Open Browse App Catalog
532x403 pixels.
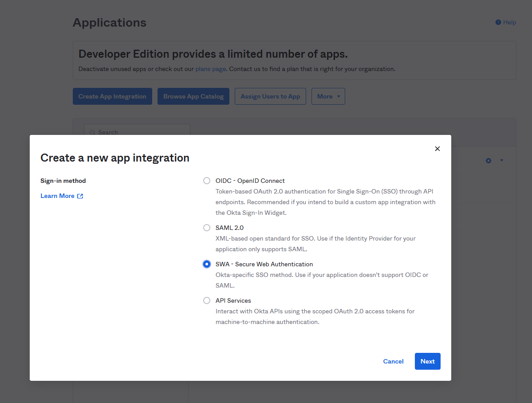click(x=193, y=96)
